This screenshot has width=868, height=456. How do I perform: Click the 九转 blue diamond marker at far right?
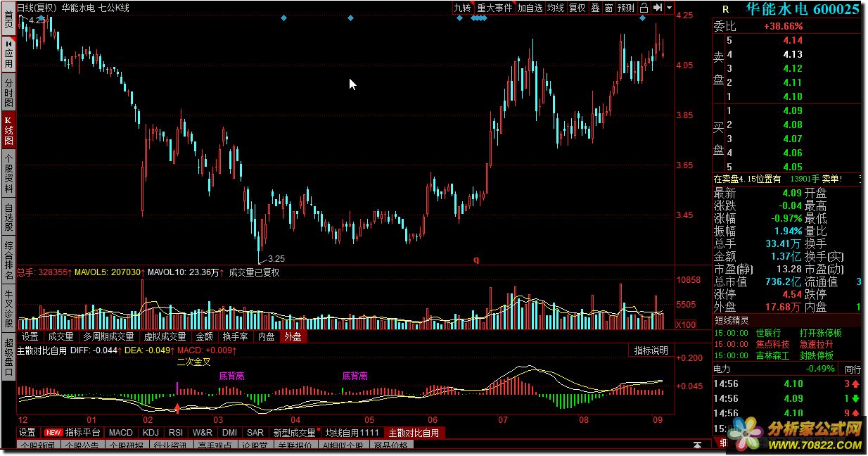[642, 18]
